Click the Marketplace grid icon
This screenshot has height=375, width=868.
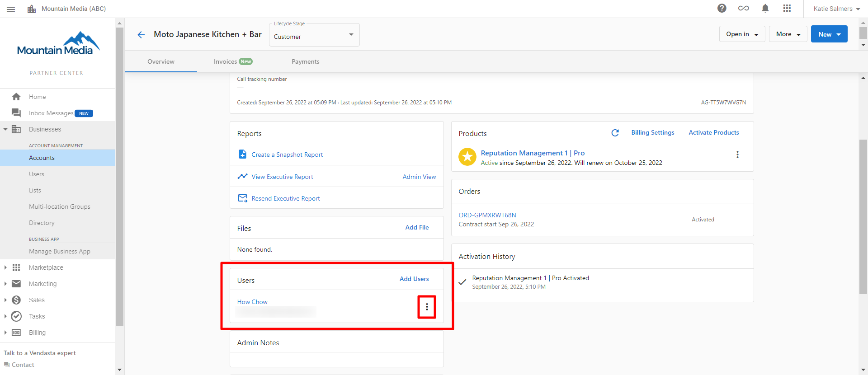(16, 267)
